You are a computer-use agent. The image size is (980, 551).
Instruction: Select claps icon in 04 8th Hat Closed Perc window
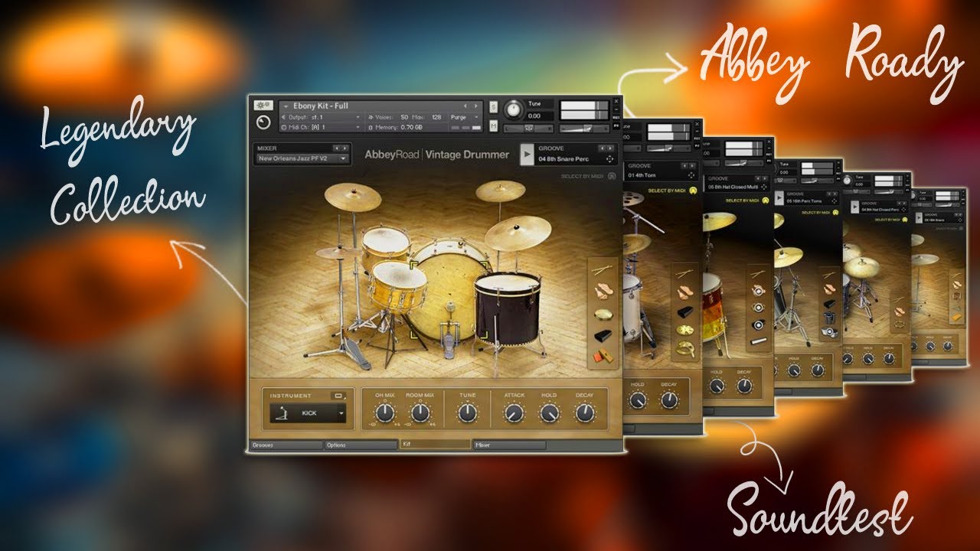coord(900,312)
